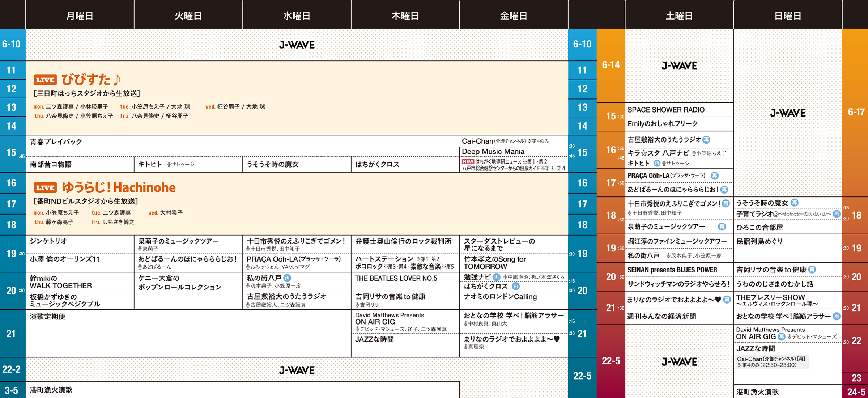Open the 青春プレイバック program entry
Screen dimensions: 868x398
[x=56, y=142]
